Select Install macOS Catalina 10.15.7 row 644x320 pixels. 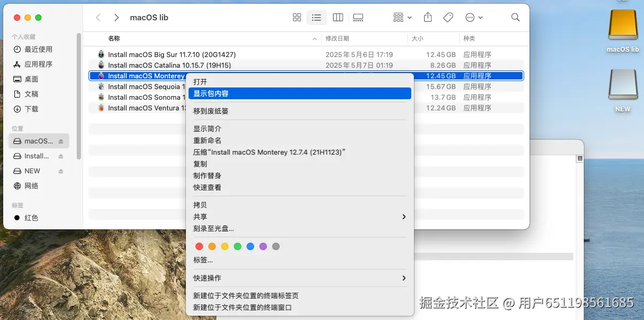306,65
